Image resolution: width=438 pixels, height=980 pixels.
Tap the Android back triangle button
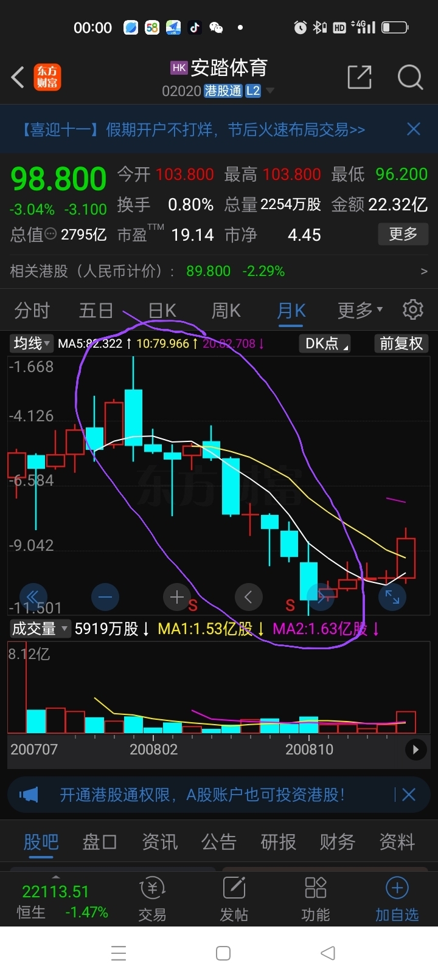328,953
